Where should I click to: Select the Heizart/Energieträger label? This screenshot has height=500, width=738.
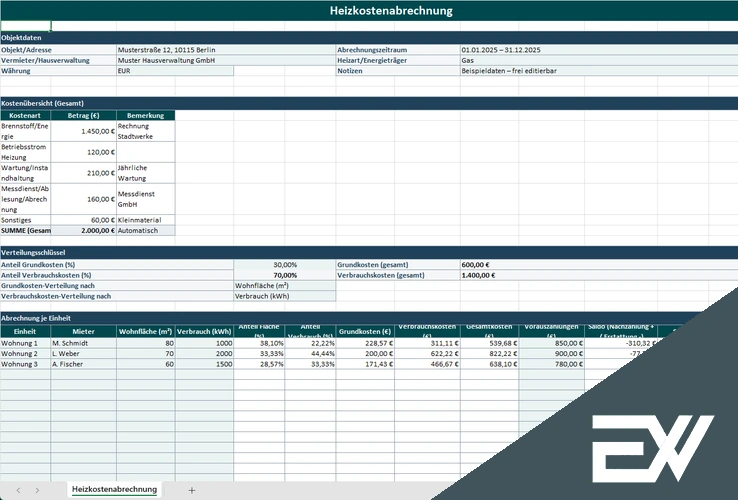pos(398,60)
